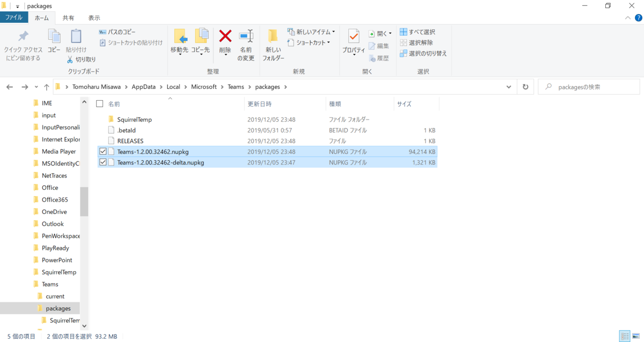Switch to Home (ホーム) tab
644x342 pixels.
point(41,18)
